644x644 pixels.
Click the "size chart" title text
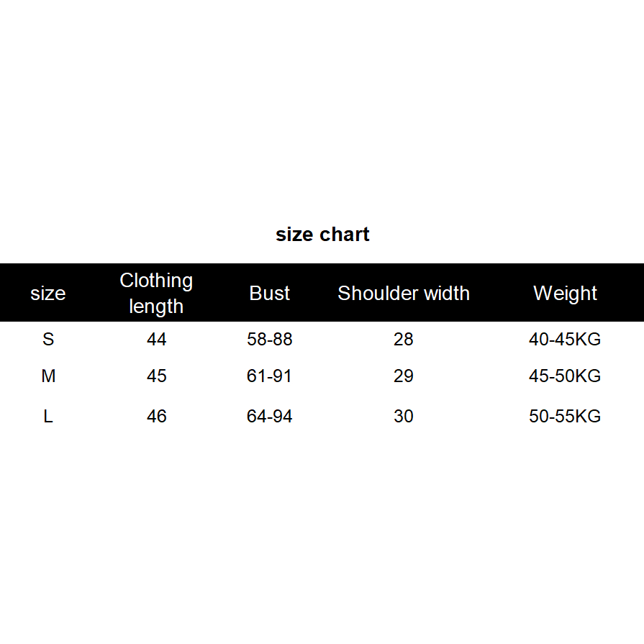tap(322, 235)
